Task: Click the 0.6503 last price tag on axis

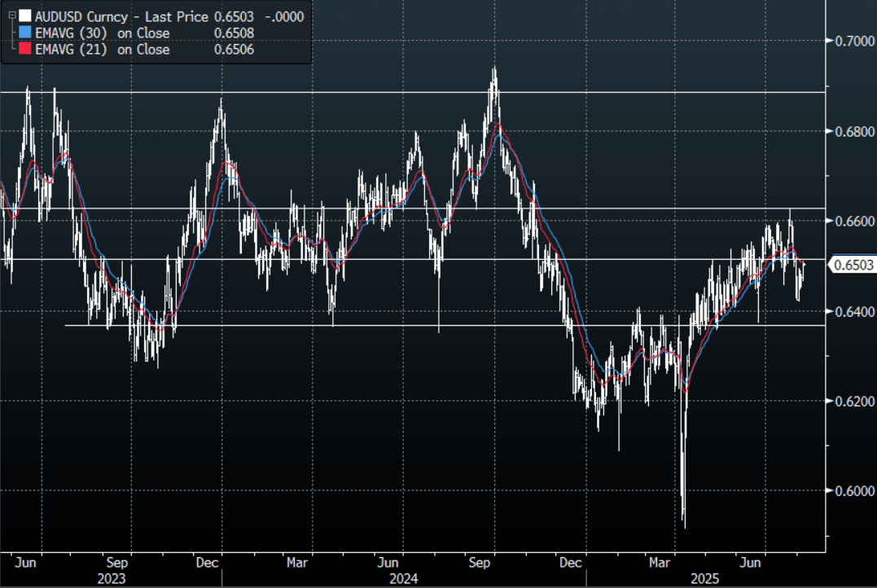Action: click(x=851, y=264)
